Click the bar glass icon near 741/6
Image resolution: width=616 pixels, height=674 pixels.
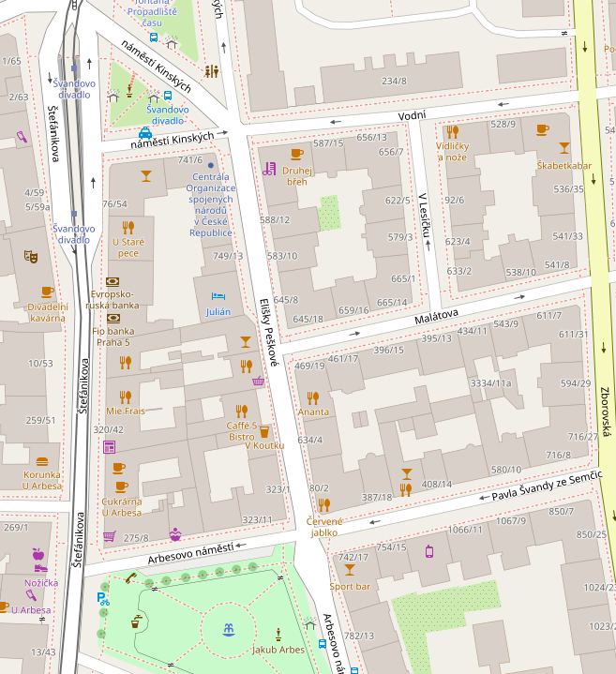click(146, 176)
